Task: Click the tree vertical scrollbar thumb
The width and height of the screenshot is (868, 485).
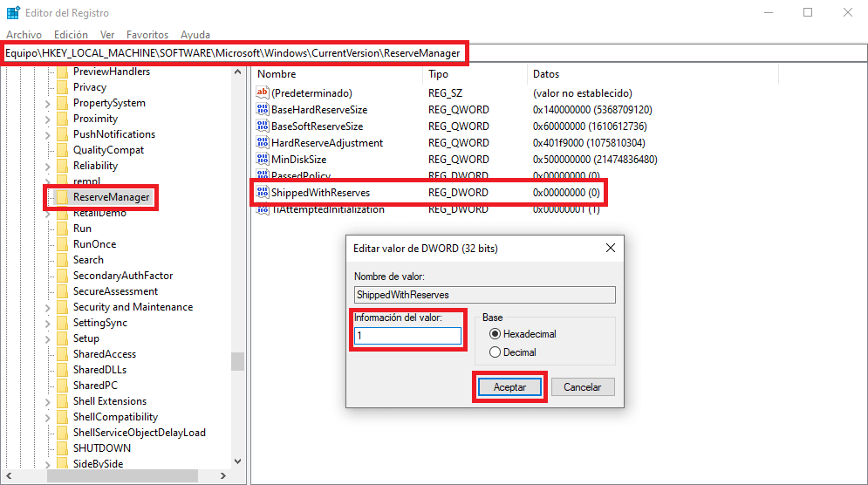Action: click(x=237, y=361)
